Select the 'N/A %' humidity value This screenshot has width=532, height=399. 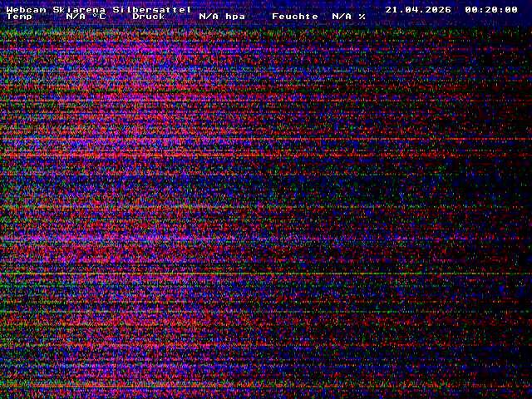coord(349,17)
